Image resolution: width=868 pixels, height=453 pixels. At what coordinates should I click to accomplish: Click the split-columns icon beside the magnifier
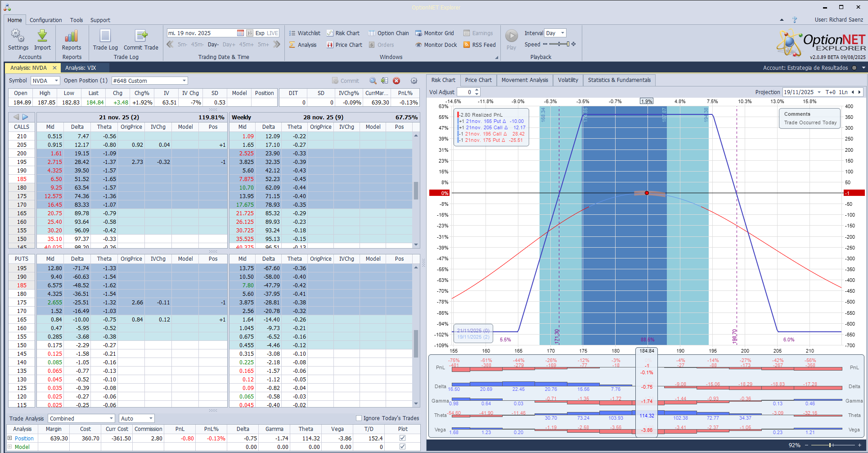point(384,81)
